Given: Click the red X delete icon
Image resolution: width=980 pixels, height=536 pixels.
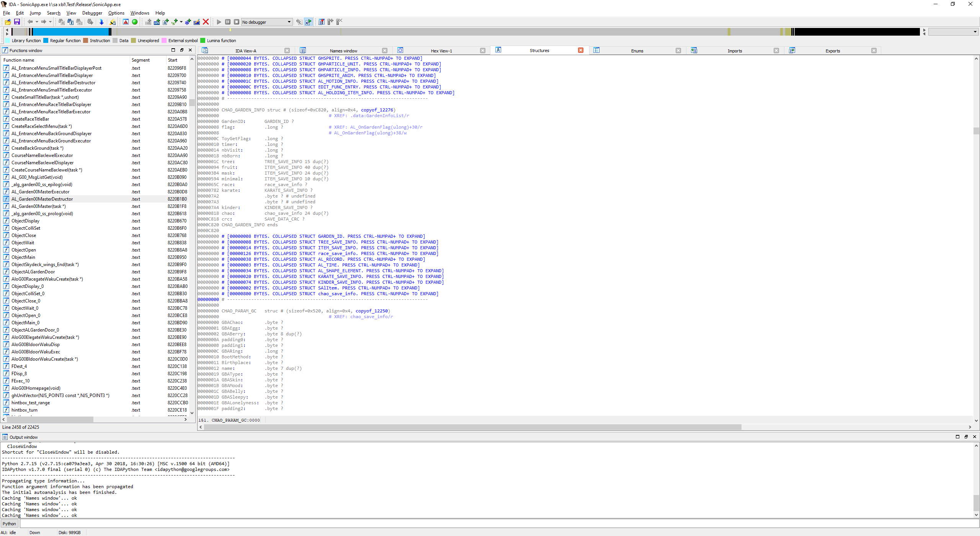Looking at the screenshot, I should [206, 22].
